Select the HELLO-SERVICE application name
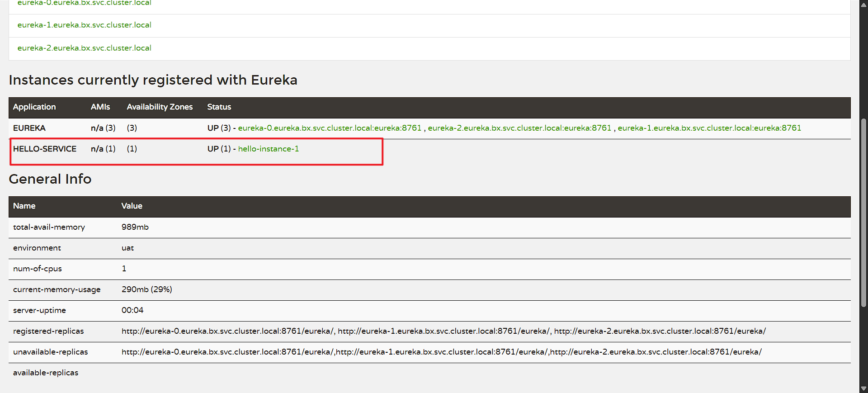Screen dimensions: 868x393 click(45, 149)
